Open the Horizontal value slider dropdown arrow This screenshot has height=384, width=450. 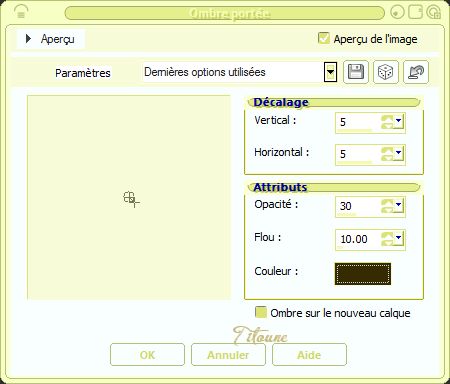pyautogui.click(x=399, y=153)
